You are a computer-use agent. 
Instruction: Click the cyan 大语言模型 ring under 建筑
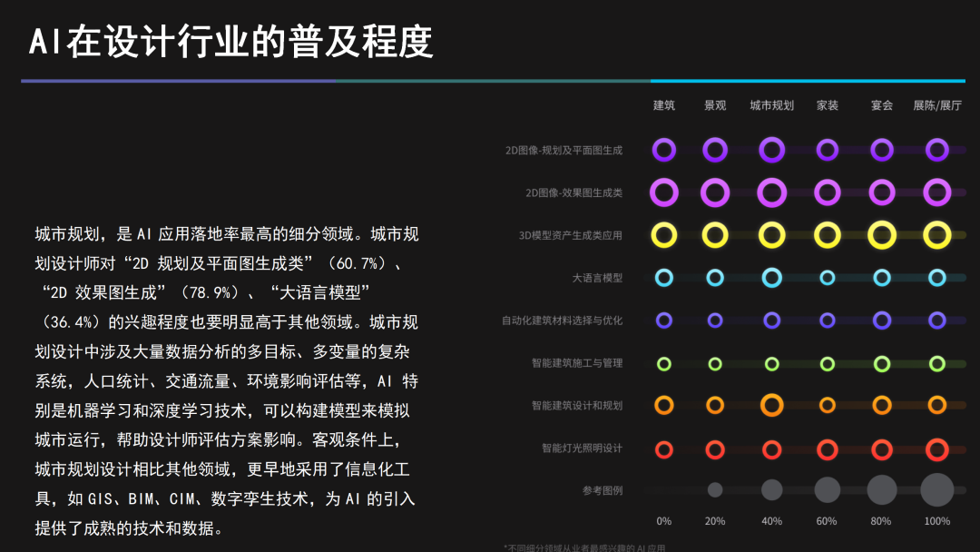(663, 278)
